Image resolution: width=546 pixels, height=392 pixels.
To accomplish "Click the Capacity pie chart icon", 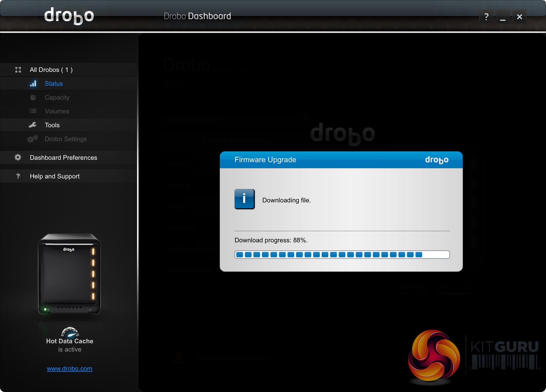I will coord(33,97).
